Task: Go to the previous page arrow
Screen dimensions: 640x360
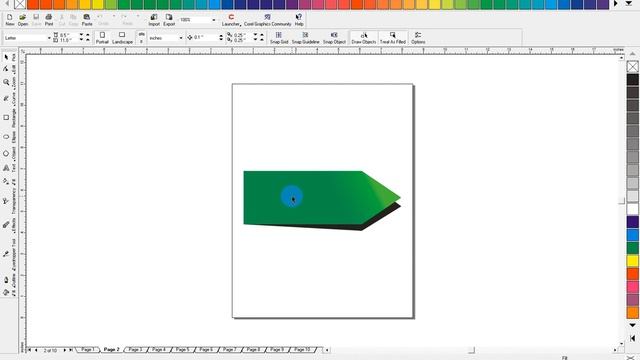Action: 36,350
